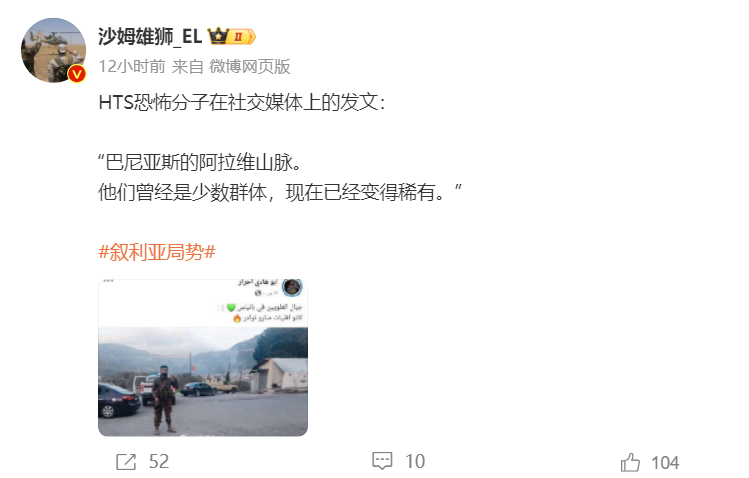Click the quoted line 巴尼亚斯的阿拉维山脉
The width and height of the screenshot is (749, 478).
[x=201, y=162]
